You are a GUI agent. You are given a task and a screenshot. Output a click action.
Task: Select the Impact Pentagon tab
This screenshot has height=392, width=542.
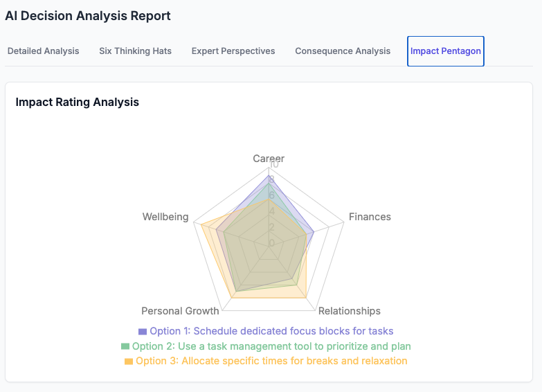click(445, 51)
